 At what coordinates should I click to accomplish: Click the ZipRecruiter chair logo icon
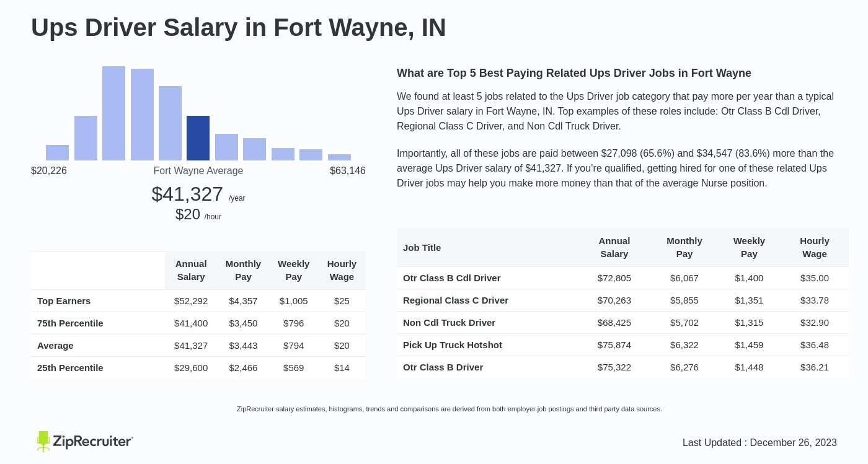pos(43,441)
